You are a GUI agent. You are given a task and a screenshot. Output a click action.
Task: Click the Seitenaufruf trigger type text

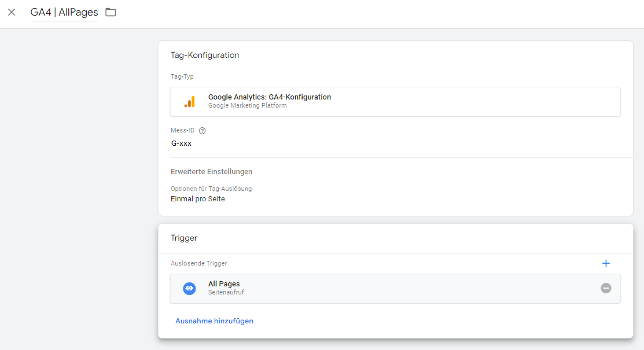click(226, 293)
